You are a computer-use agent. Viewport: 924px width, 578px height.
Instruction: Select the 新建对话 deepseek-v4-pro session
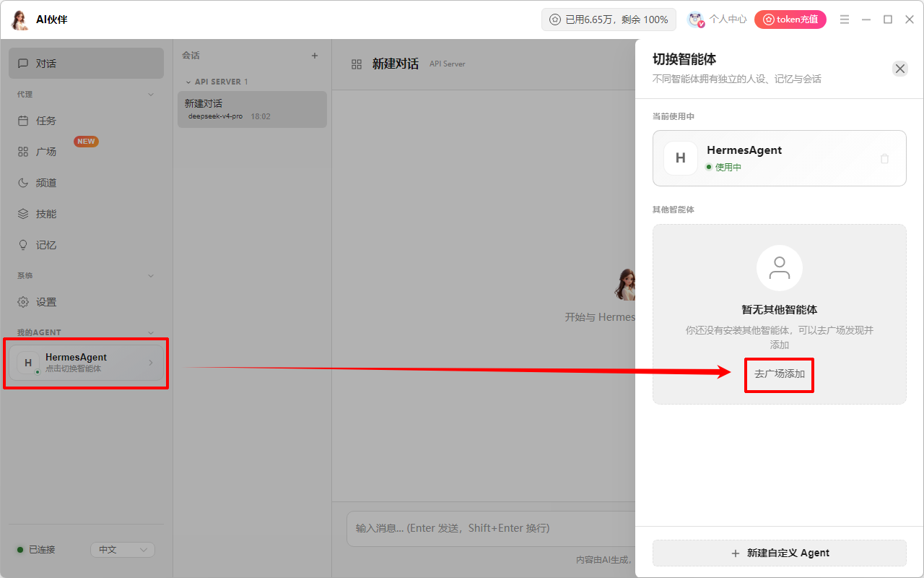click(252, 109)
